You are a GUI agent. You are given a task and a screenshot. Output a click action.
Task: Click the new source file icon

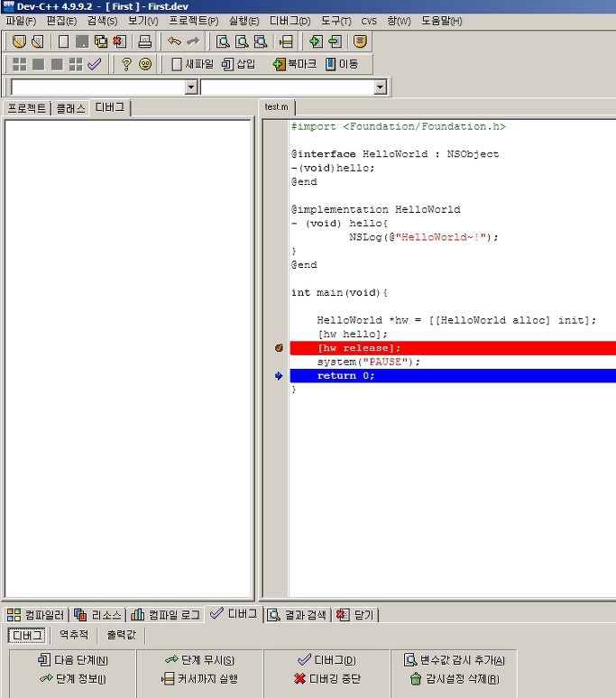(x=64, y=41)
